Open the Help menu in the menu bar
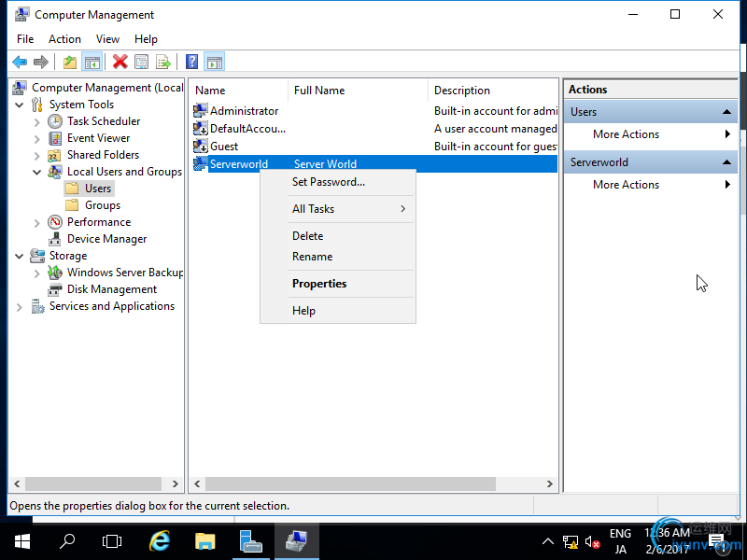747x560 pixels. click(146, 39)
